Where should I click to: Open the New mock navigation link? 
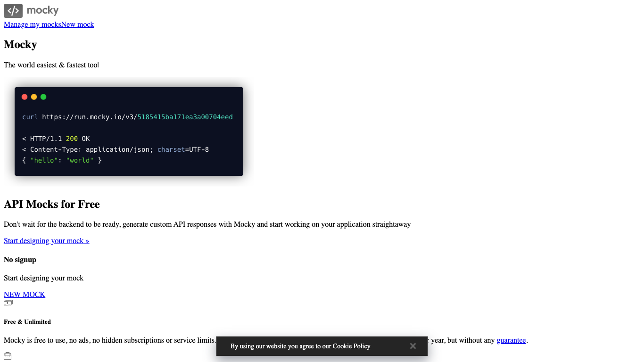[x=78, y=25]
